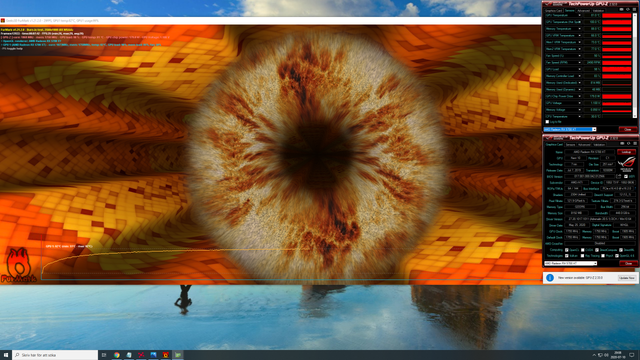Click the refresh icon in GPU-Z Graphics Card window
Image resolution: width=640 pixels, height=360 pixels.
point(629,144)
